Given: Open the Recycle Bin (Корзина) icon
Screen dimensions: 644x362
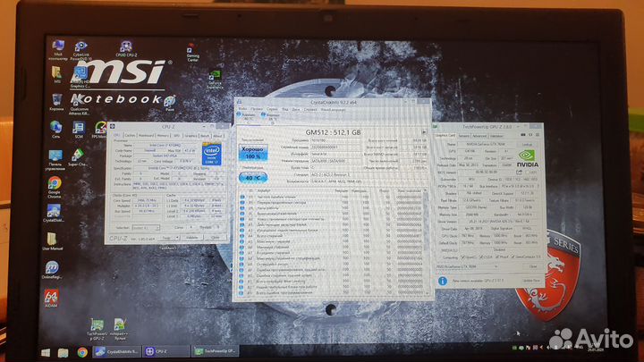Looking at the screenshot, I should [x=56, y=102].
